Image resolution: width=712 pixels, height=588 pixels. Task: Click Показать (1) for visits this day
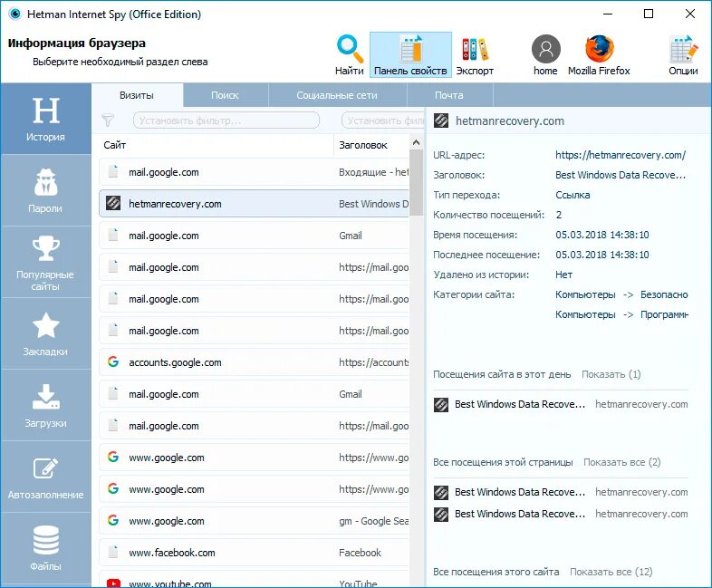click(x=611, y=374)
